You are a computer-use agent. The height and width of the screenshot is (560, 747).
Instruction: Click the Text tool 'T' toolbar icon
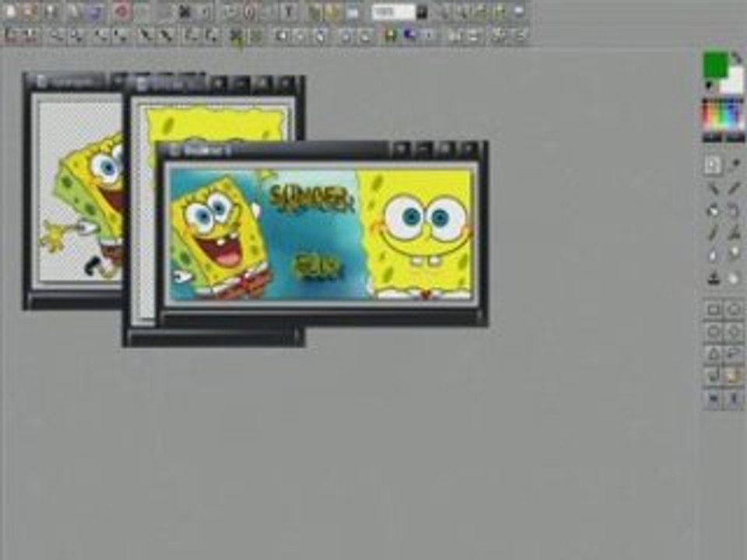tap(289, 12)
